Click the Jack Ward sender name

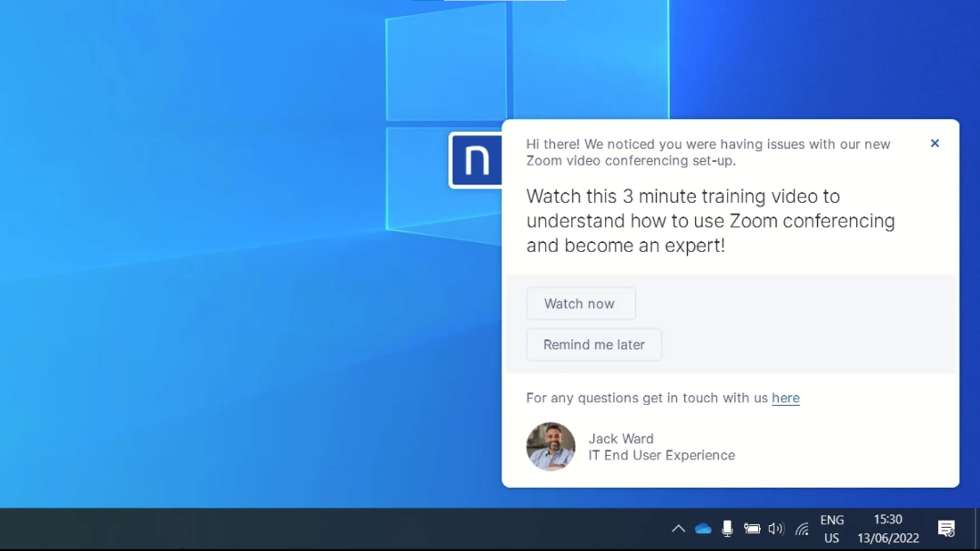point(621,439)
